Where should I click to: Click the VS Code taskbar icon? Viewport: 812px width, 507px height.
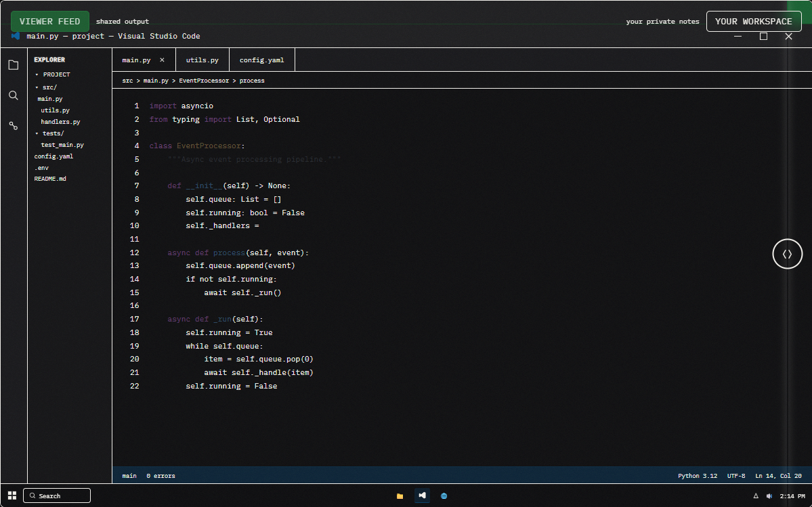[x=422, y=495]
